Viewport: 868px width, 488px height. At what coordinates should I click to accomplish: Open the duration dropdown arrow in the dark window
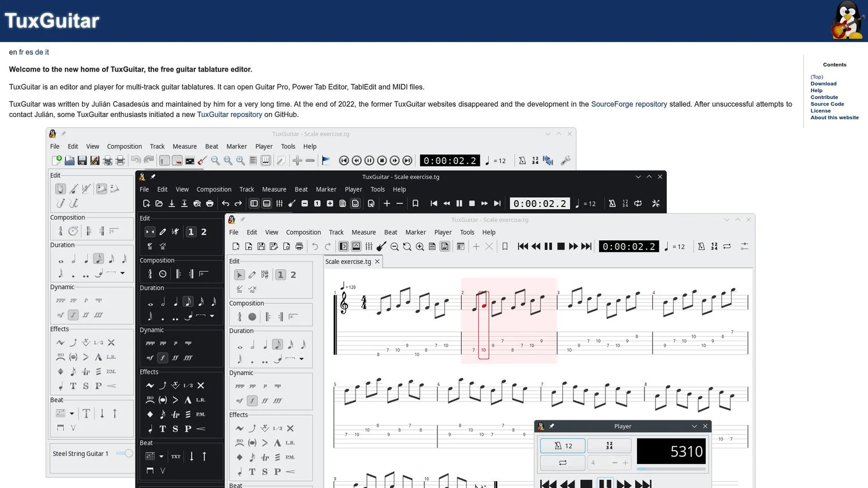(x=212, y=317)
